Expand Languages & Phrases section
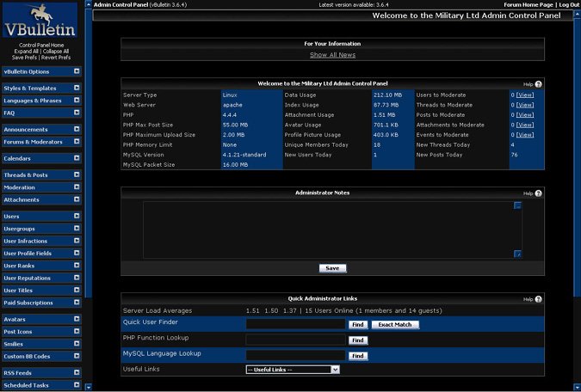This screenshot has height=392, width=581. point(77,100)
